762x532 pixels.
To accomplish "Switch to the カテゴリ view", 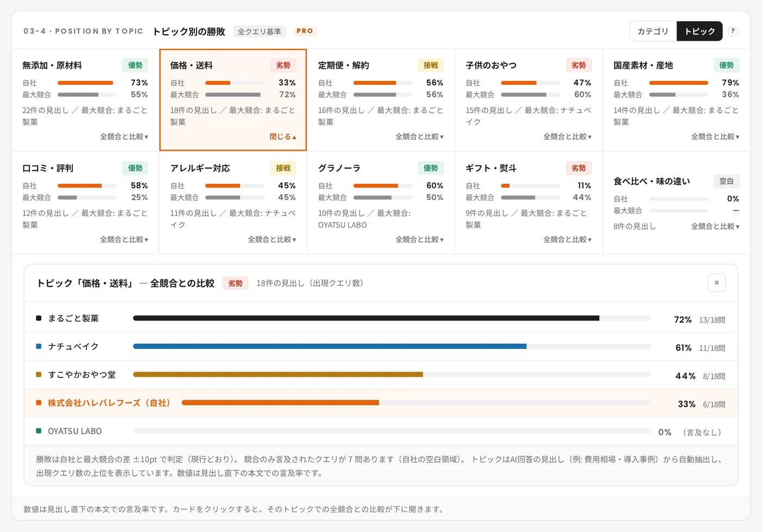I will (653, 31).
